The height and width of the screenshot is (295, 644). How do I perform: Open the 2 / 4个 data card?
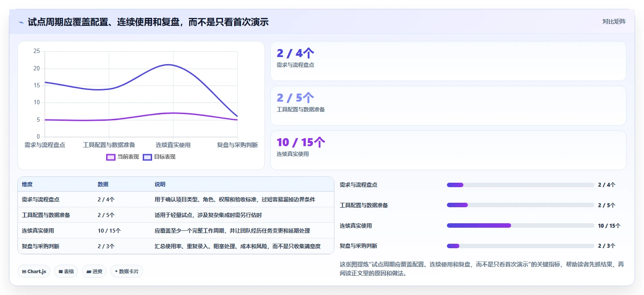[x=448, y=61]
